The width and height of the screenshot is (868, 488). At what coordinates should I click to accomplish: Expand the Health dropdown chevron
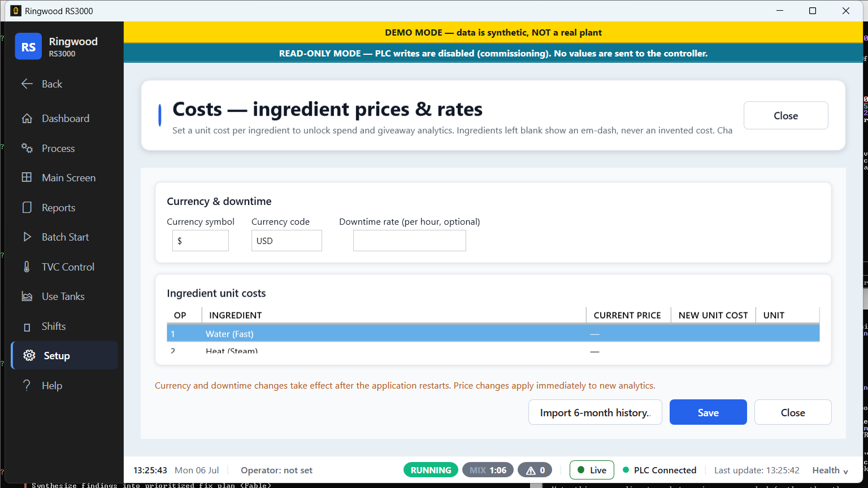tap(846, 471)
